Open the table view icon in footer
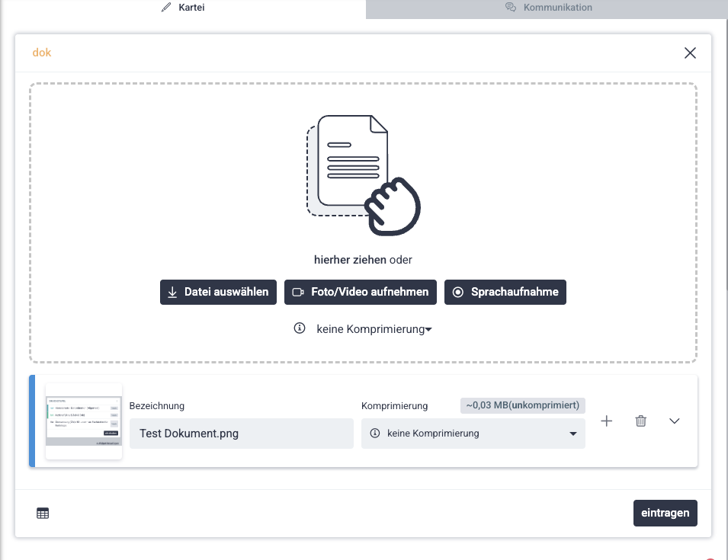 (x=43, y=514)
